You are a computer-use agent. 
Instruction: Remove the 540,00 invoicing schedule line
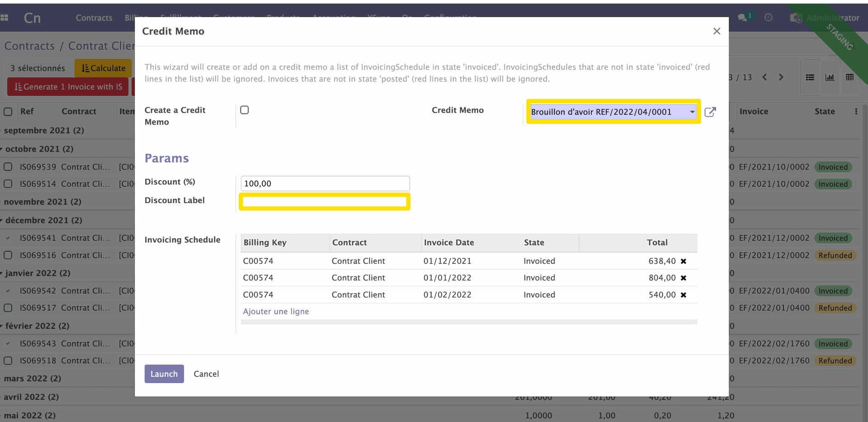684,295
